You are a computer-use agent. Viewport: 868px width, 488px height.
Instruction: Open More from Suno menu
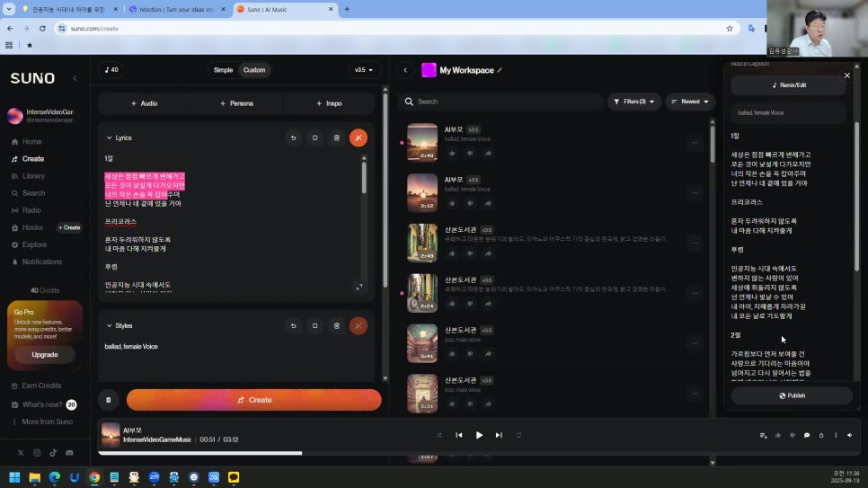tap(42, 421)
